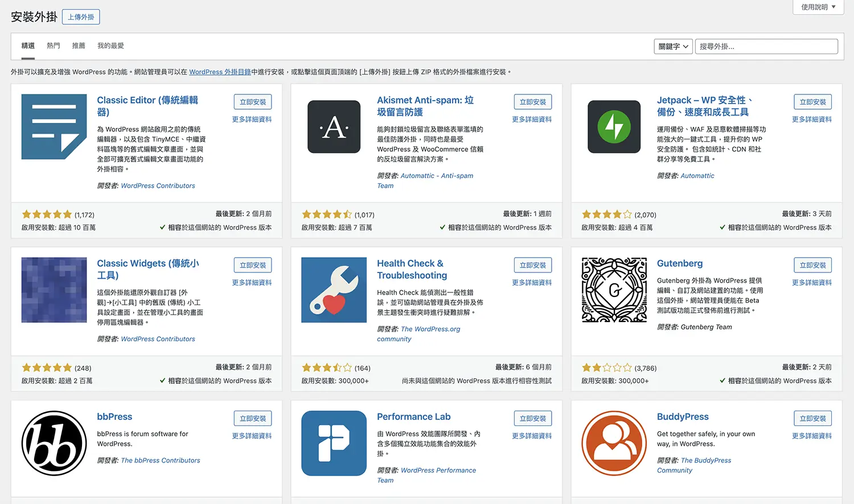854x504 pixels.
Task: Open Automattic - Anti-spam Team author link
Action: [x=425, y=181]
